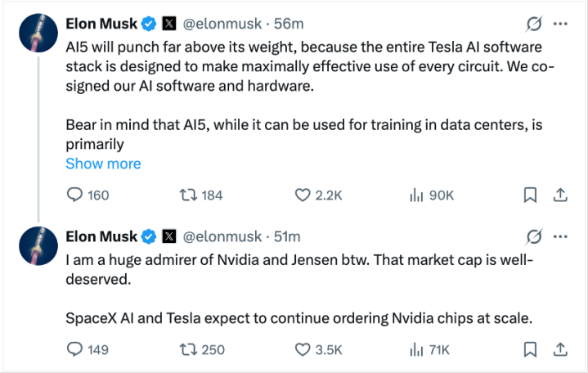588x373 pixels.
Task: Open more options on Nvidia tweet
Action: pyautogui.click(x=561, y=236)
